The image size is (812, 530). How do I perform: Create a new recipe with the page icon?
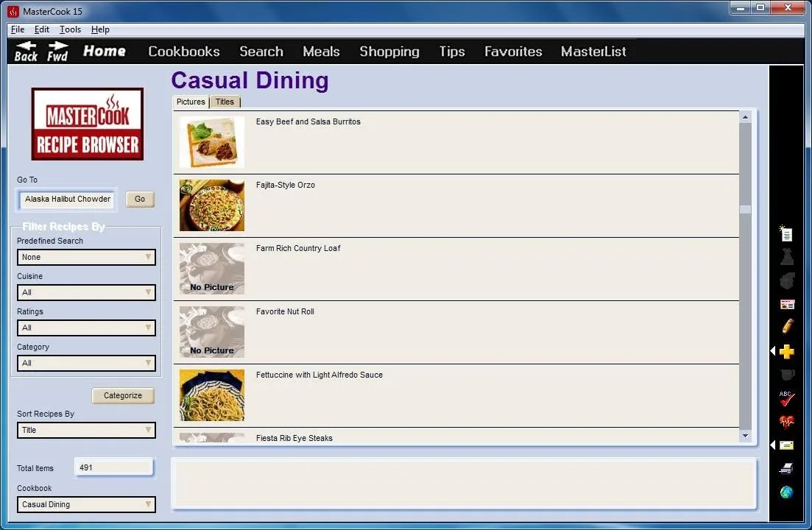tap(785, 233)
